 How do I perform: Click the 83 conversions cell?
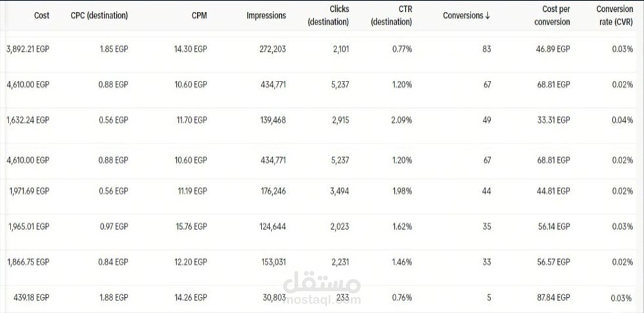coord(486,48)
